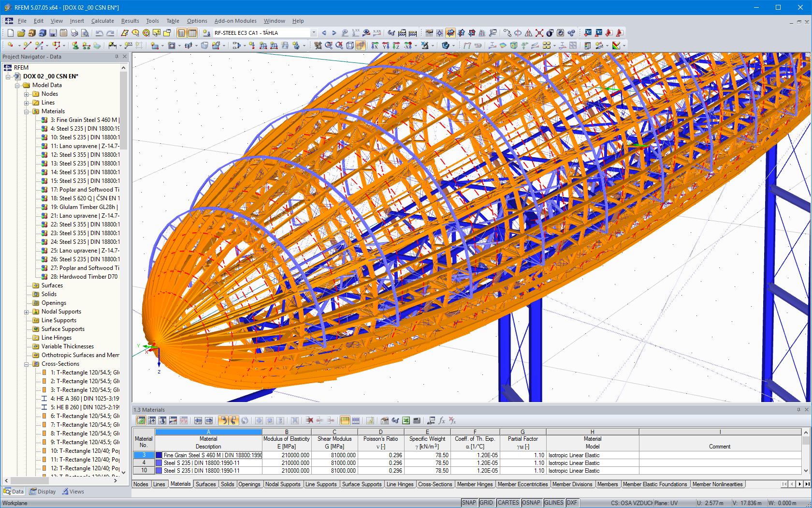
Task: Open the Add-on Modules menu
Action: (235, 21)
